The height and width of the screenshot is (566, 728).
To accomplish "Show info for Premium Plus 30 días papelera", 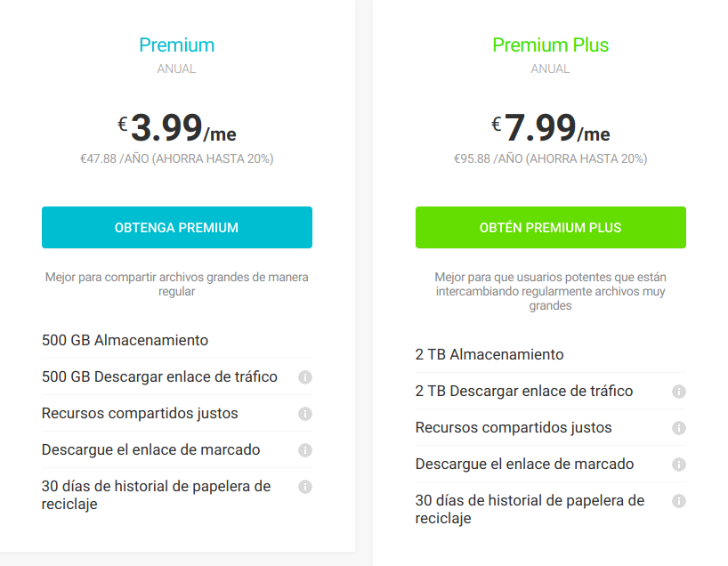I will (679, 501).
